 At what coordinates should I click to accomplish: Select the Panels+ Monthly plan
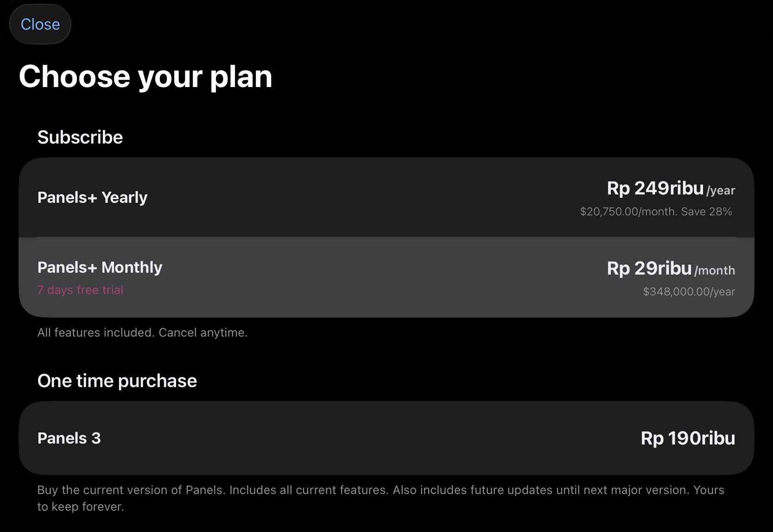coord(100,268)
